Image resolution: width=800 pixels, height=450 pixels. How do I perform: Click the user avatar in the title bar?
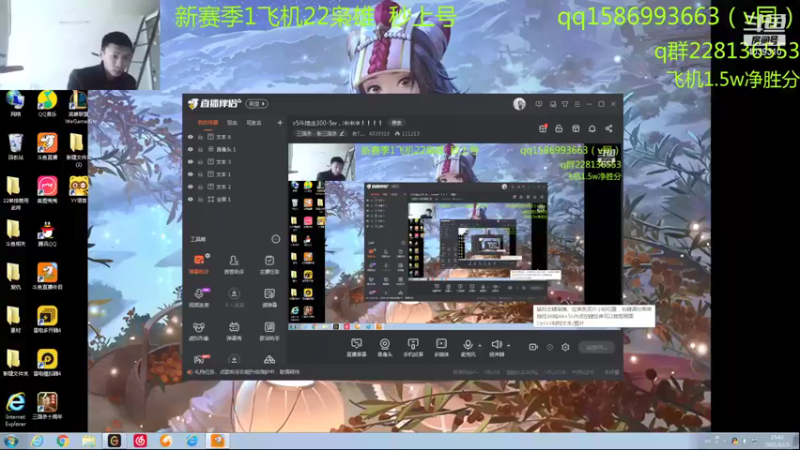[x=519, y=104]
